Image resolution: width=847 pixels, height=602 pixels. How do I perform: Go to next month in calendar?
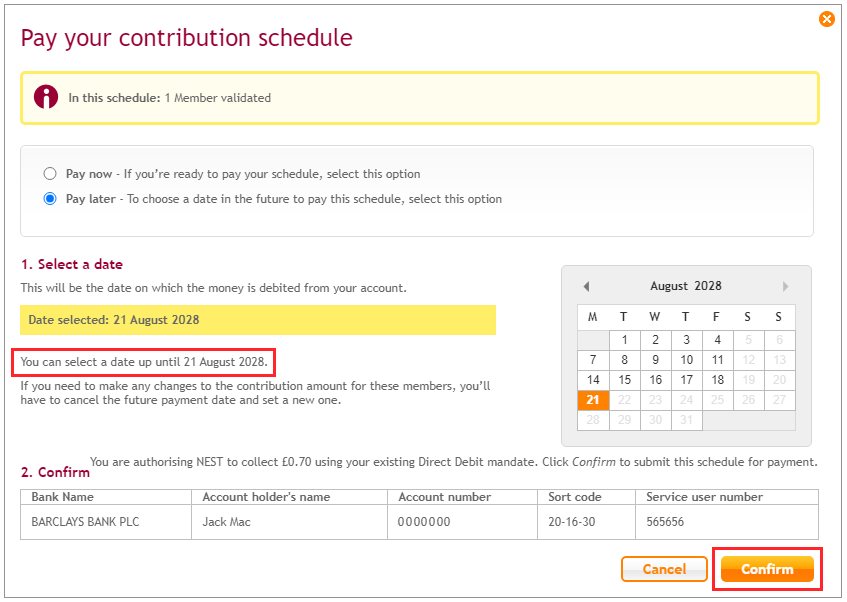[x=786, y=286]
